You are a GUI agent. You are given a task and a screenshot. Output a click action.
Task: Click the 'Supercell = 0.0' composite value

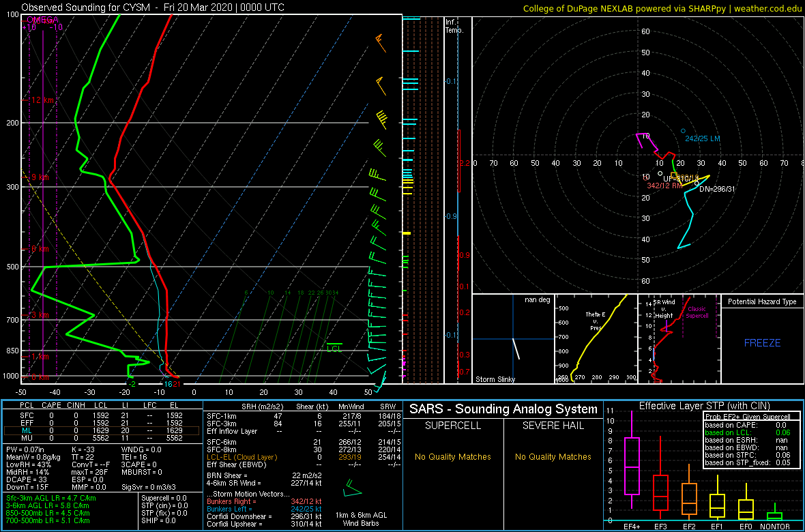164,498
